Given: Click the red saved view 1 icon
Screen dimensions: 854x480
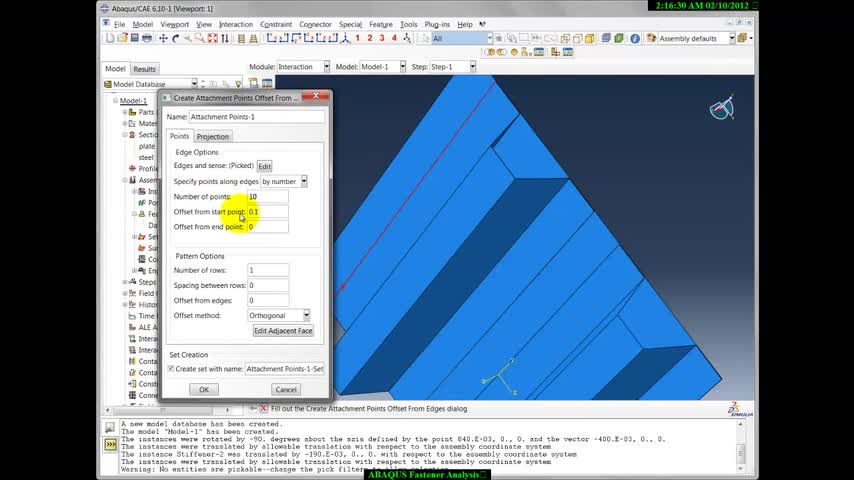Looking at the screenshot, I should point(357,38).
